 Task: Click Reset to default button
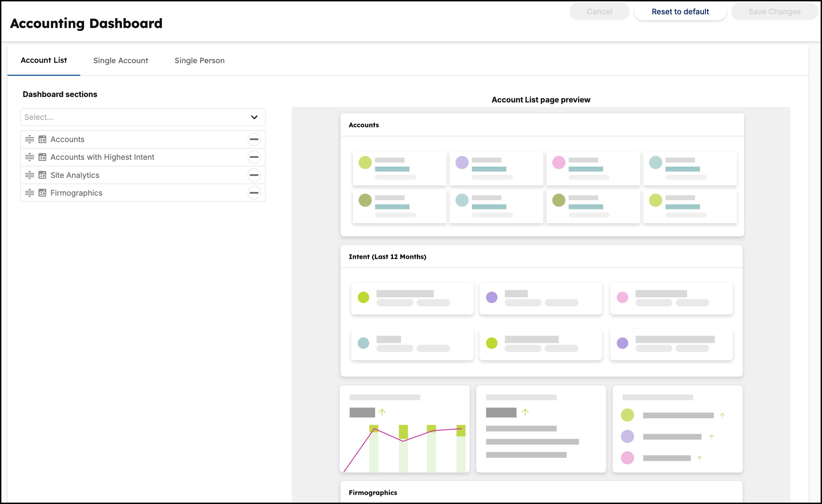click(x=680, y=12)
